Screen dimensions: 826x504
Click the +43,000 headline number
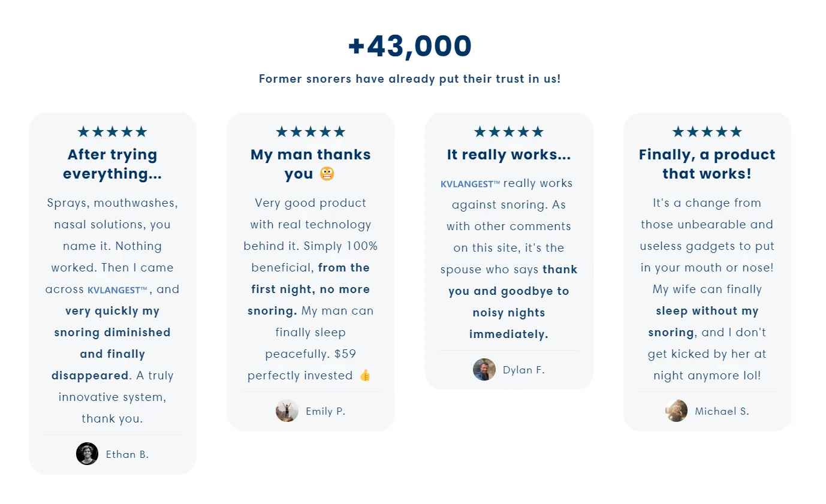[410, 47]
